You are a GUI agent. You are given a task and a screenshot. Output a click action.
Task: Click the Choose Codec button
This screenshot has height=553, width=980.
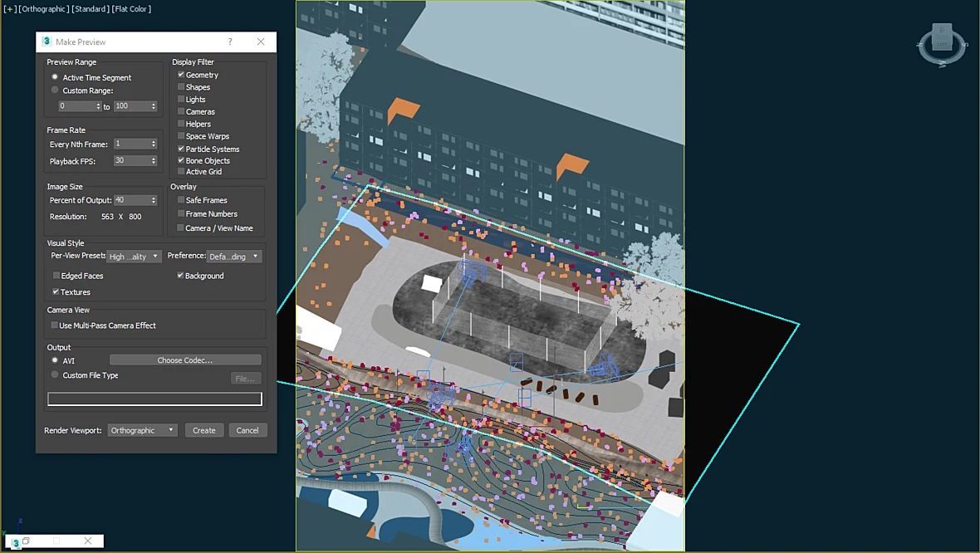click(x=185, y=360)
